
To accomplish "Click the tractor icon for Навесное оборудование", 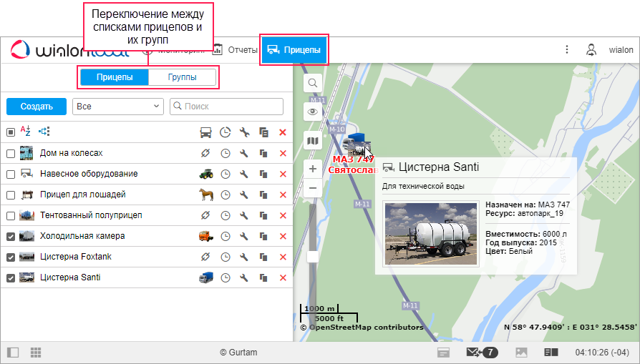I will (x=206, y=174).
